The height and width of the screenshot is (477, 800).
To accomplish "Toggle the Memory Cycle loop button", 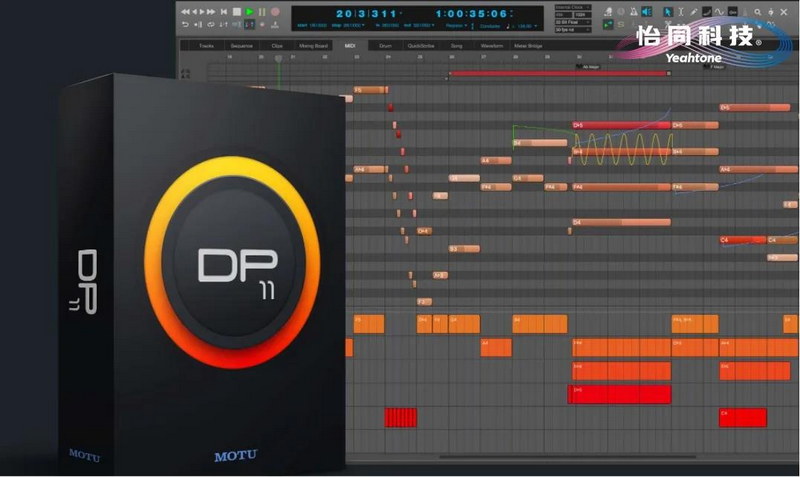I will (x=211, y=24).
